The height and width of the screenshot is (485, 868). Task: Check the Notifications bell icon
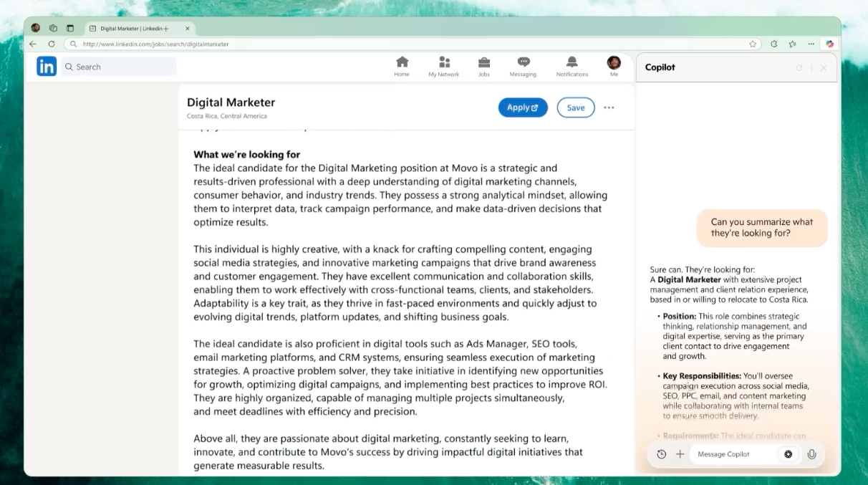pos(572,63)
